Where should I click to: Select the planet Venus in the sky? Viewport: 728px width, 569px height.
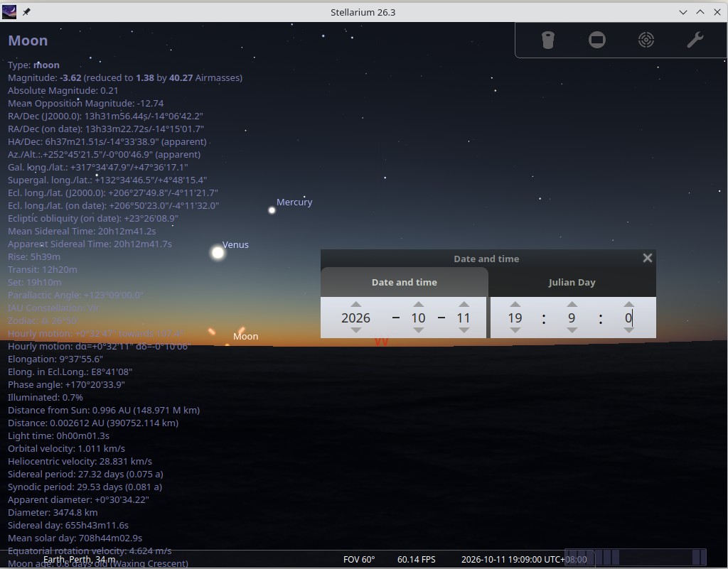(218, 253)
